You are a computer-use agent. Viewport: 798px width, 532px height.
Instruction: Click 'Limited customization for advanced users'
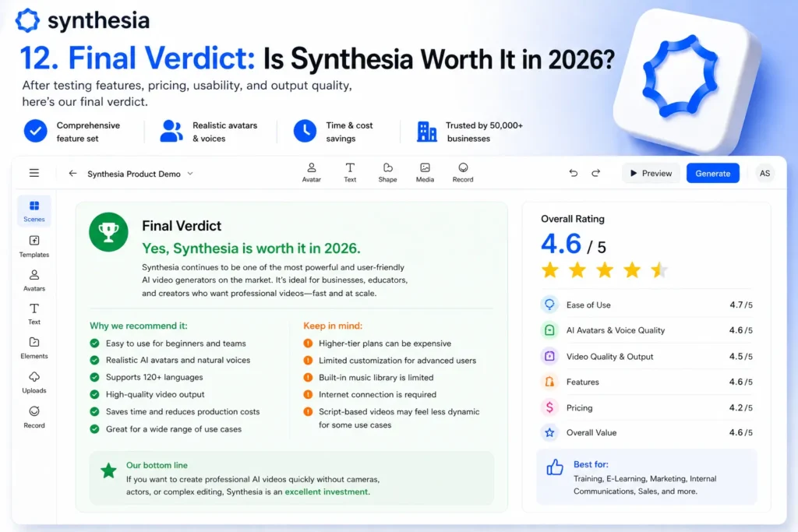397,360
